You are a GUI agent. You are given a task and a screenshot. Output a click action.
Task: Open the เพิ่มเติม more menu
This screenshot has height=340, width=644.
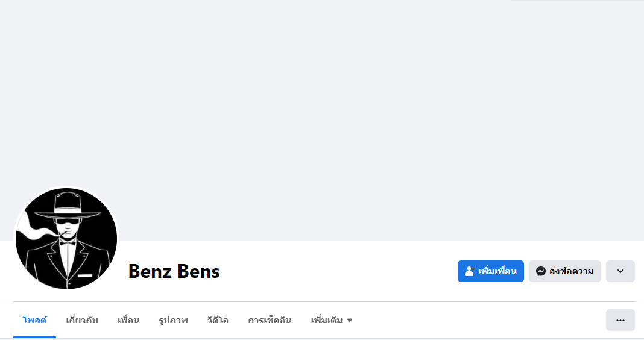pos(327,320)
